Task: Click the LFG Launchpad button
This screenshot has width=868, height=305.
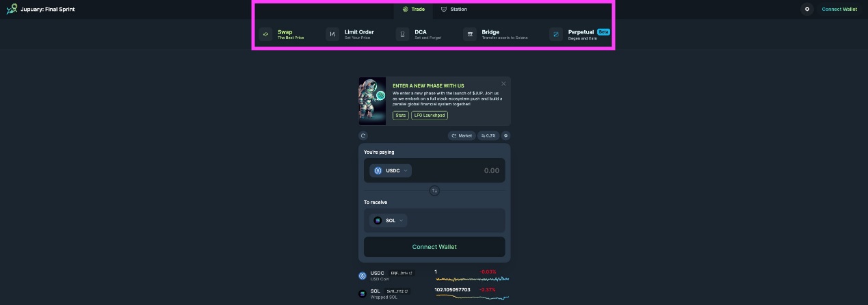Action: 430,116
